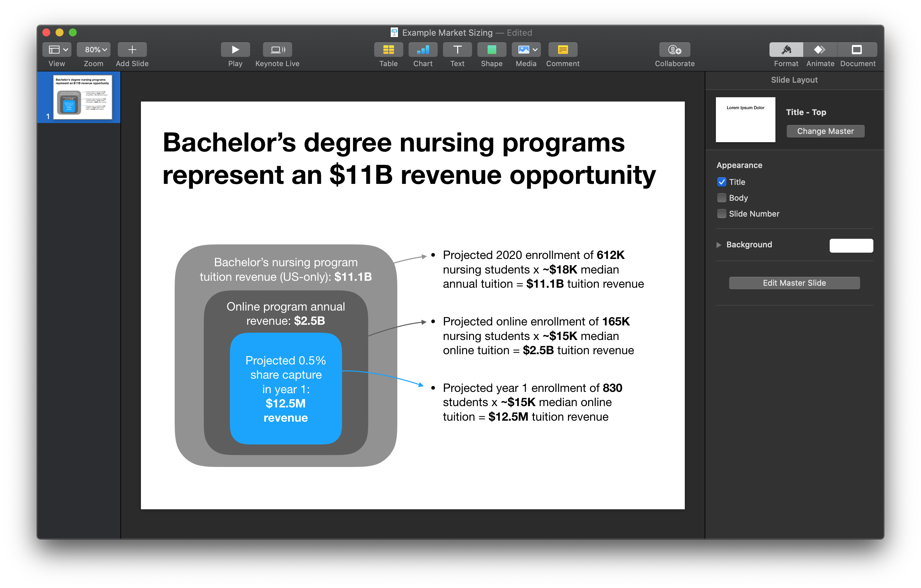The image size is (921, 588).
Task: Open the View dropdown menu
Action: coord(57,49)
